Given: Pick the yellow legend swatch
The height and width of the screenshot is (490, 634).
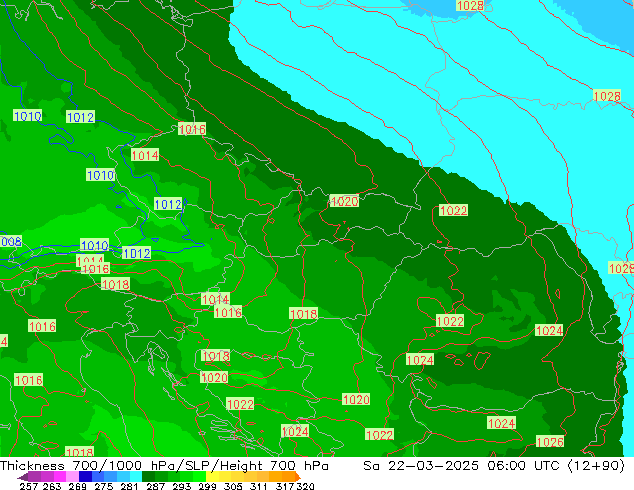Looking at the screenshot, I should (212, 477).
